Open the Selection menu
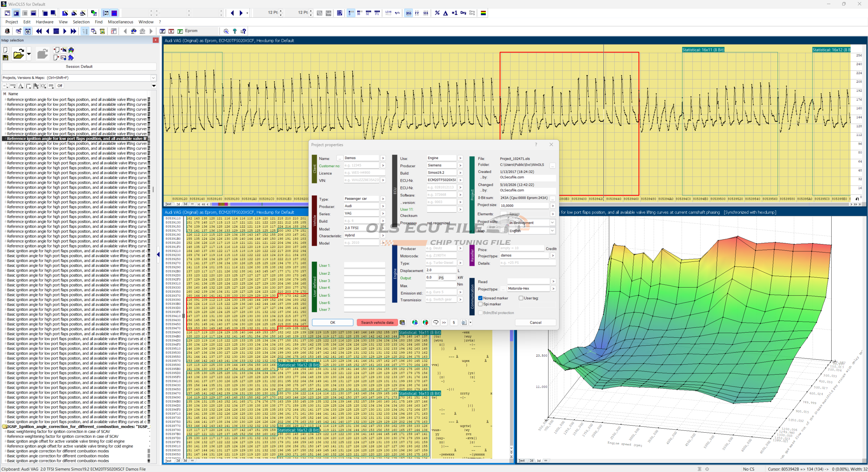Image resolution: width=868 pixels, height=472 pixels. [81, 22]
